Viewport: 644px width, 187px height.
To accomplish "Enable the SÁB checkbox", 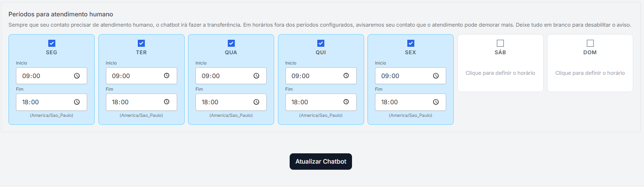I will click(500, 43).
